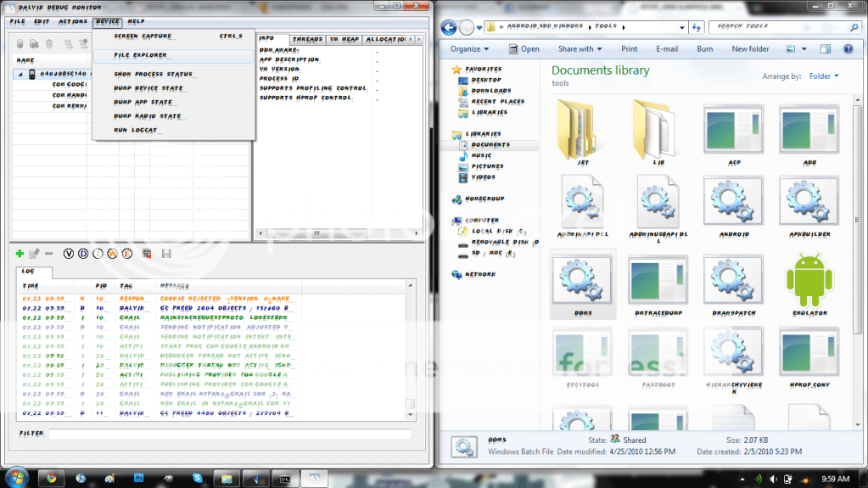
Task: Open the Organize dropdown
Action: coord(469,48)
